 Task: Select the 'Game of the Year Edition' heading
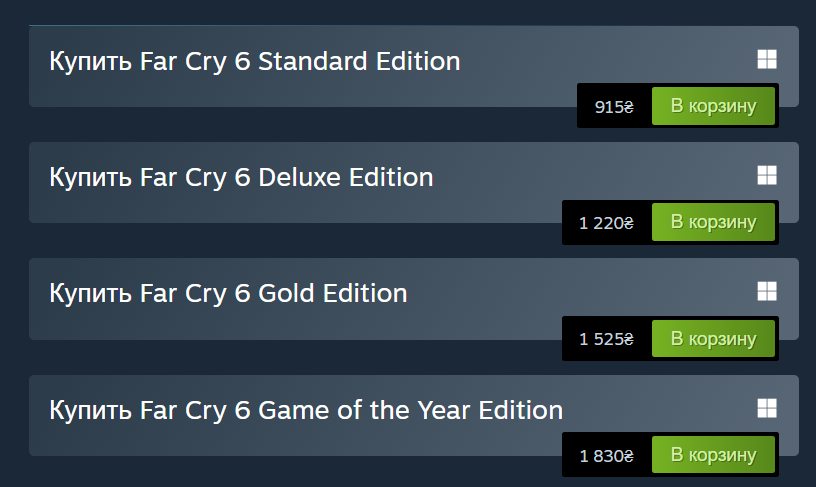point(306,410)
